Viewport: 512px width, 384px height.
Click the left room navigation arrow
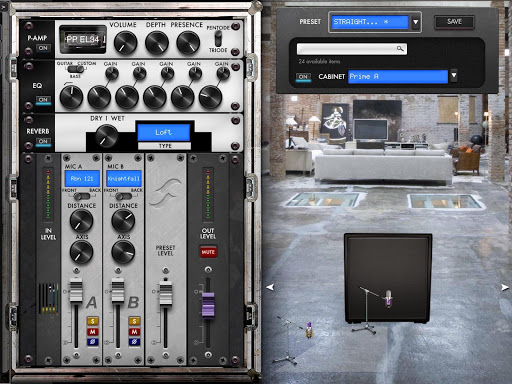coord(270,287)
